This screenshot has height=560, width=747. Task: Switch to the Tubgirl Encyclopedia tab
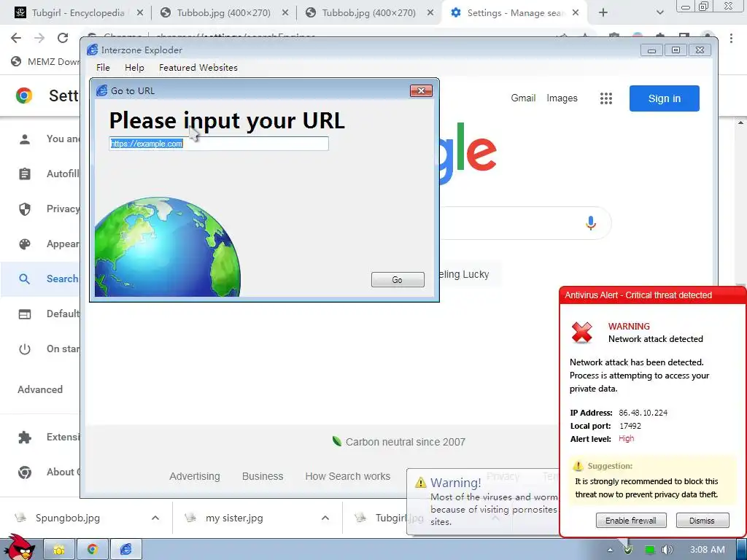click(78, 13)
